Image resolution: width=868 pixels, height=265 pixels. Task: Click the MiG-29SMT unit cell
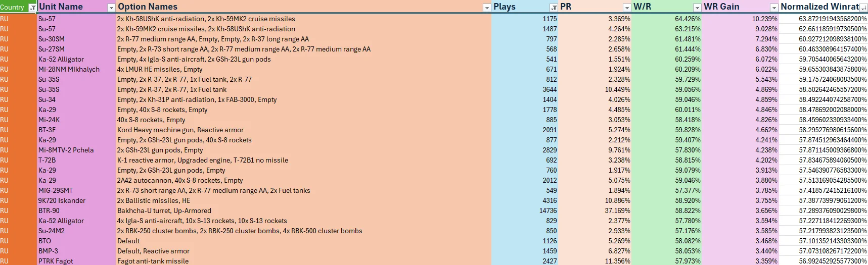[x=76, y=190]
